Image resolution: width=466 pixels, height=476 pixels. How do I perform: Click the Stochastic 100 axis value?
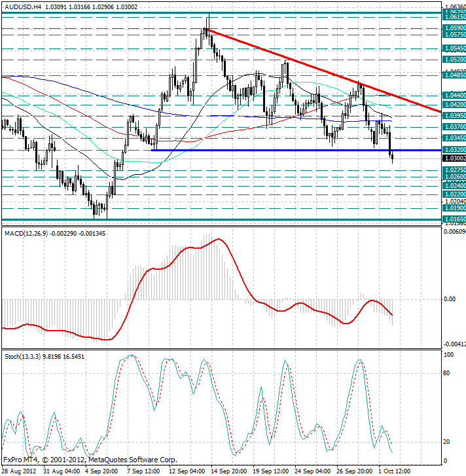(x=448, y=355)
